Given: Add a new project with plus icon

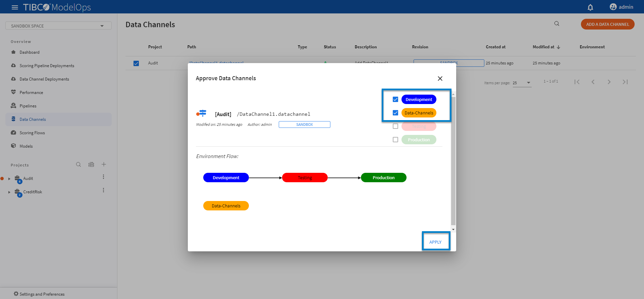Looking at the screenshot, I should click(104, 164).
